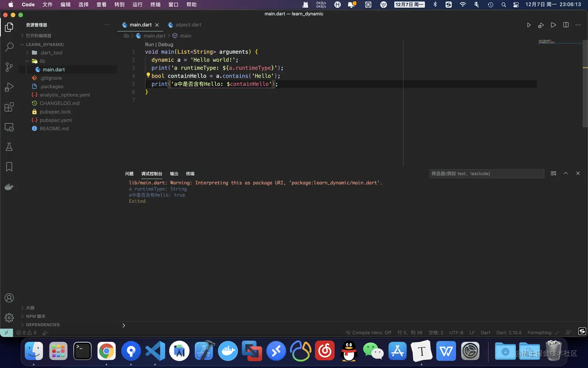The height and width of the screenshot is (368, 588).
Task: Click the lib breadcrumb
Action: (x=126, y=36)
